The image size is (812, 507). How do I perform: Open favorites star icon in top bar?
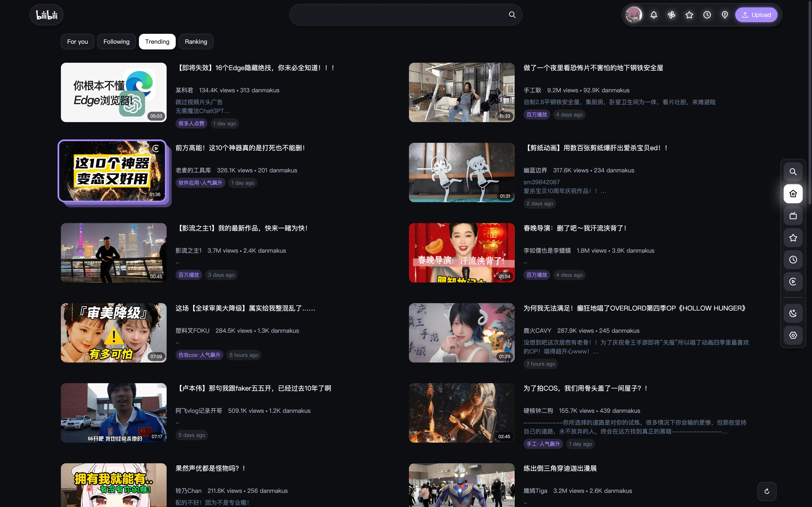pyautogui.click(x=689, y=15)
